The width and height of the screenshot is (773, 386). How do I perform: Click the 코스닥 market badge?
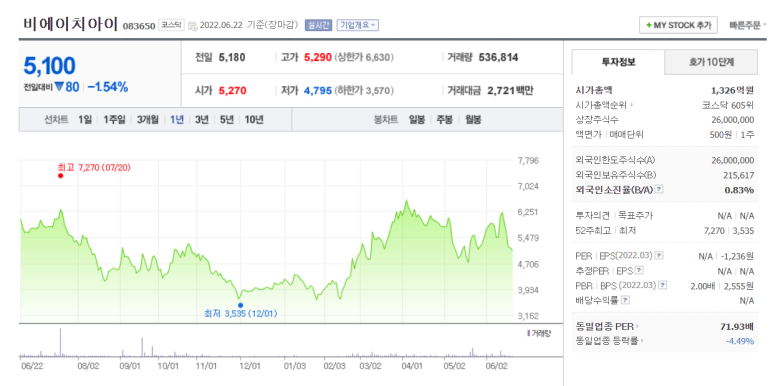(171, 25)
